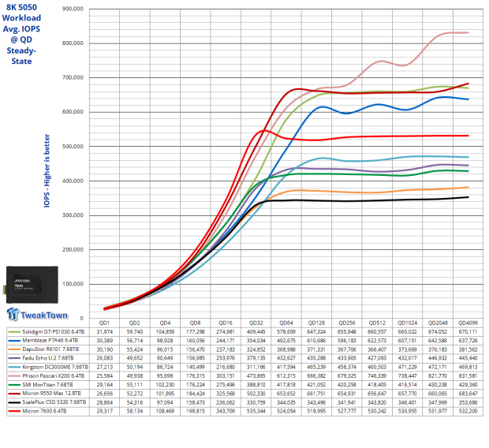Click Phison value 831,581 at QD4096
This screenshot has width=489, height=448.
point(468,375)
